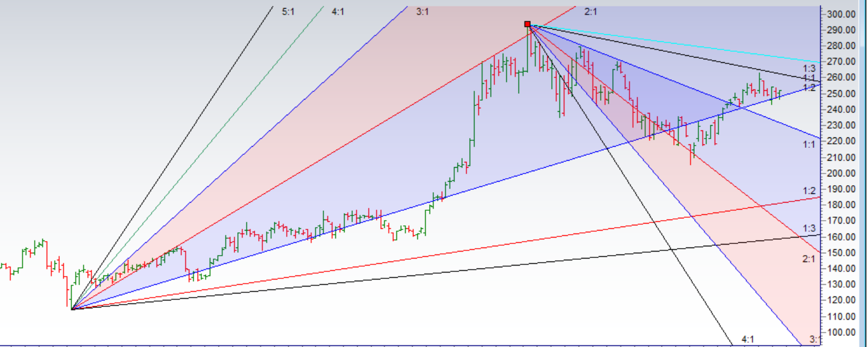Select the 1:3 label near the 160.00 level
Viewport: 868px width, 347px height.
(x=809, y=228)
